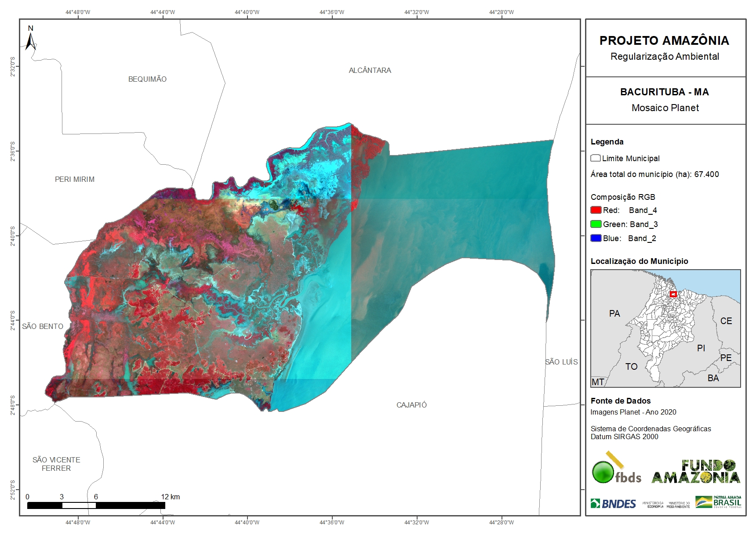
Task: Click the SÃO BENTO map label
Action: (43, 326)
